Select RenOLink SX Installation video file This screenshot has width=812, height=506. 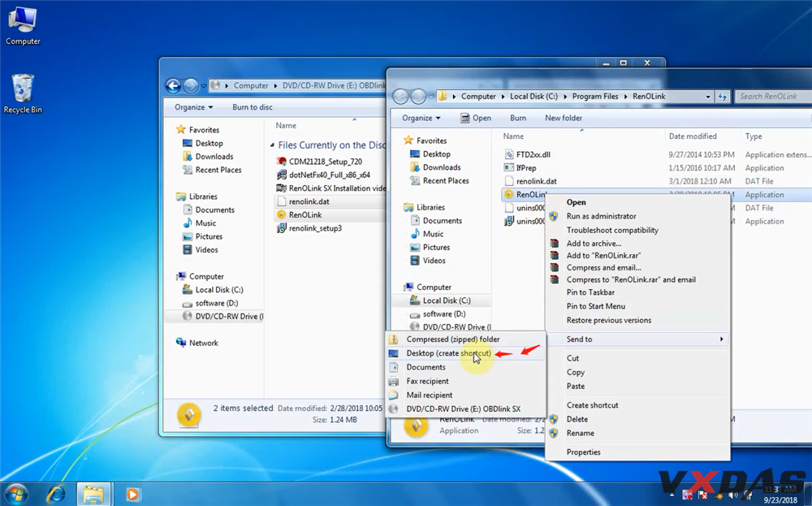click(331, 188)
